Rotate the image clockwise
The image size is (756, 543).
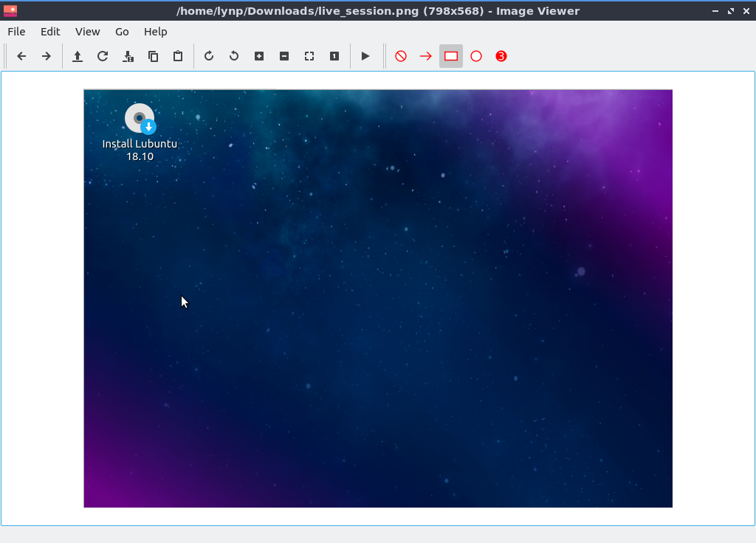209,56
